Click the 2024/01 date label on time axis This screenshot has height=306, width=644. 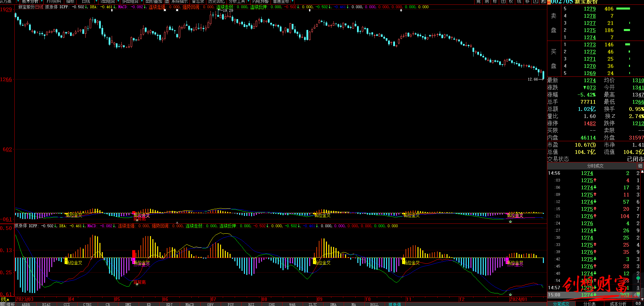[518, 299]
